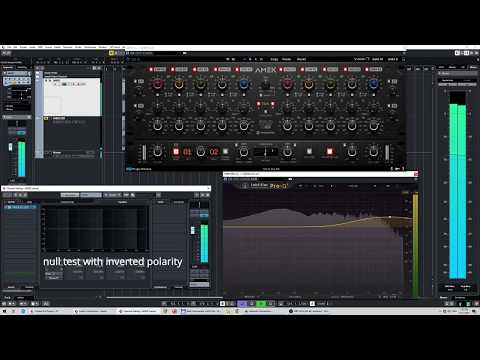The height and width of the screenshot is (360, 480).
Task: Click the left channel orange EQ knob
Action: (179, 84)
